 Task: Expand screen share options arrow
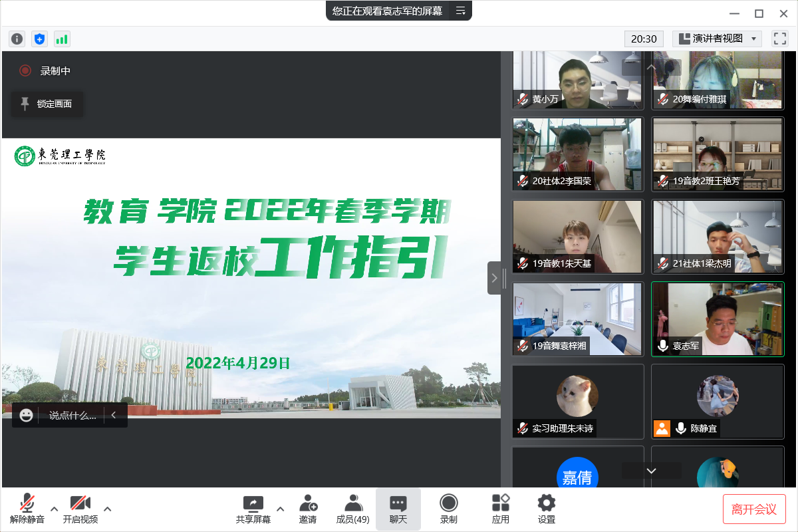[x=280, y=509]
